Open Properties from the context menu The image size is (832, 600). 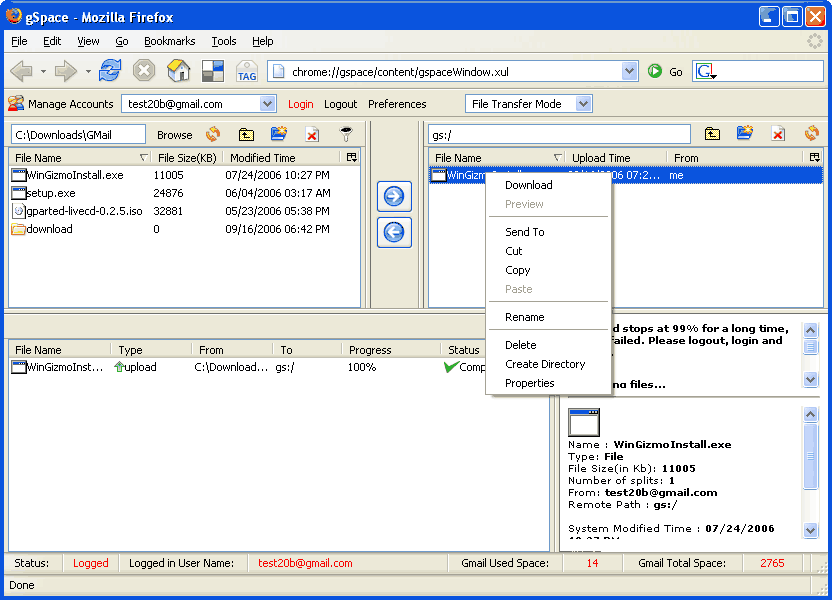(x=548, y=383)
